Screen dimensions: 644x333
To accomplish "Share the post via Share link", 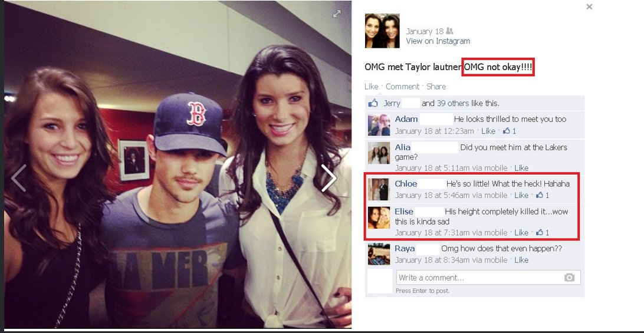I will (x=436, y=86).
